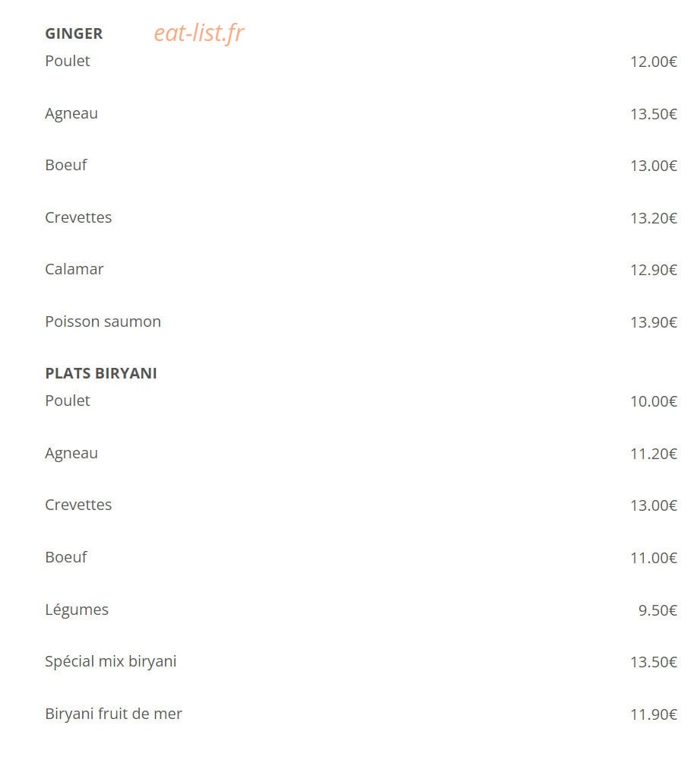Click the Ginger Poulet menu item
Screen dimensions: 700x757
pos(68,61)
